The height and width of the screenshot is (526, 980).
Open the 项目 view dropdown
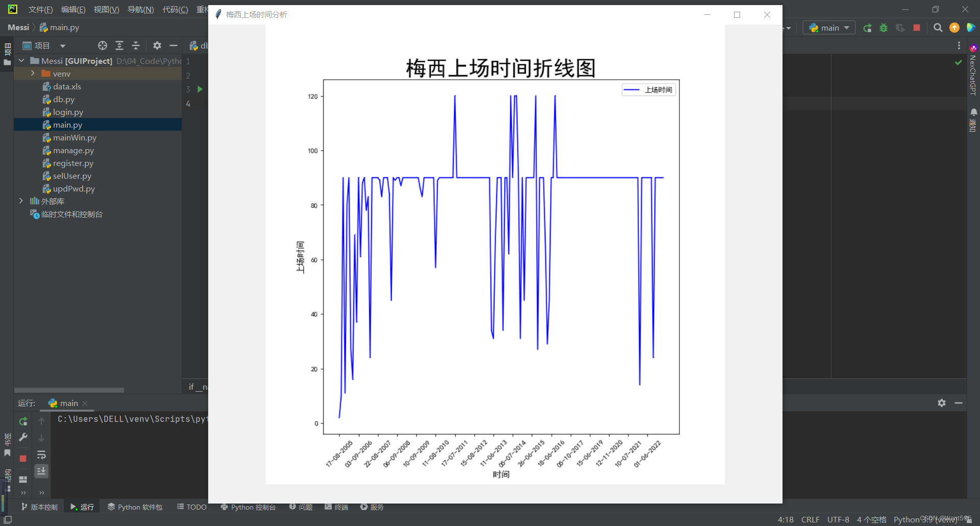(63, 46)
